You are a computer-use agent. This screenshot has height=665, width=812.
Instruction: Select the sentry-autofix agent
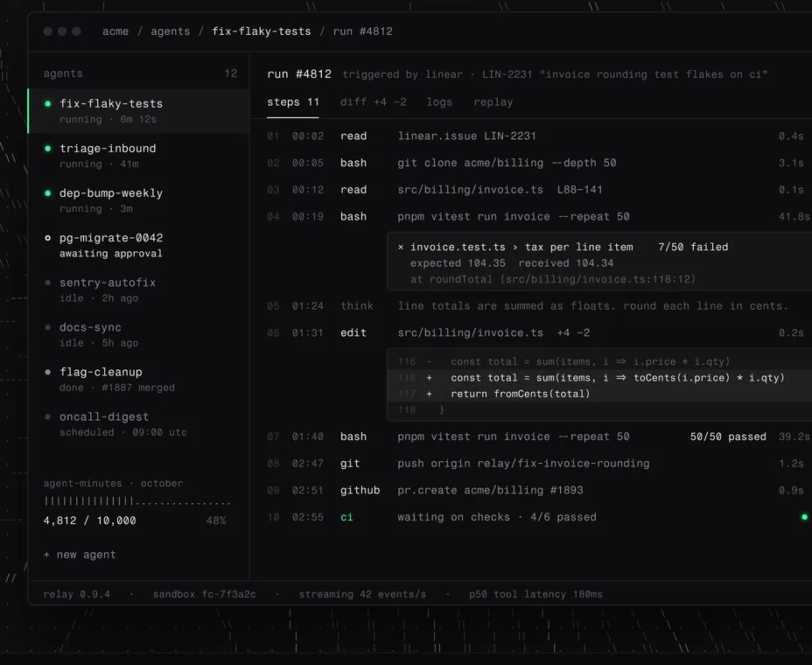pyautogui.click(x=139, y=290)
